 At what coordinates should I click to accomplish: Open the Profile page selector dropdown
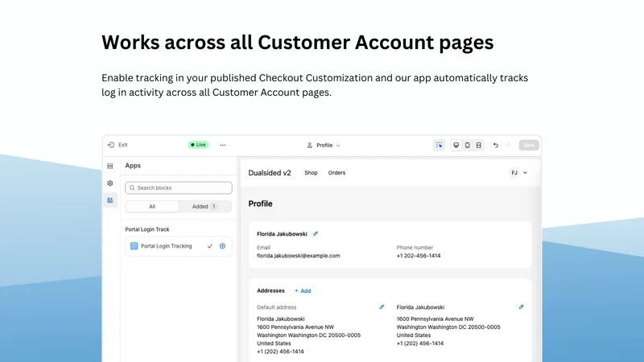(324, 146)
